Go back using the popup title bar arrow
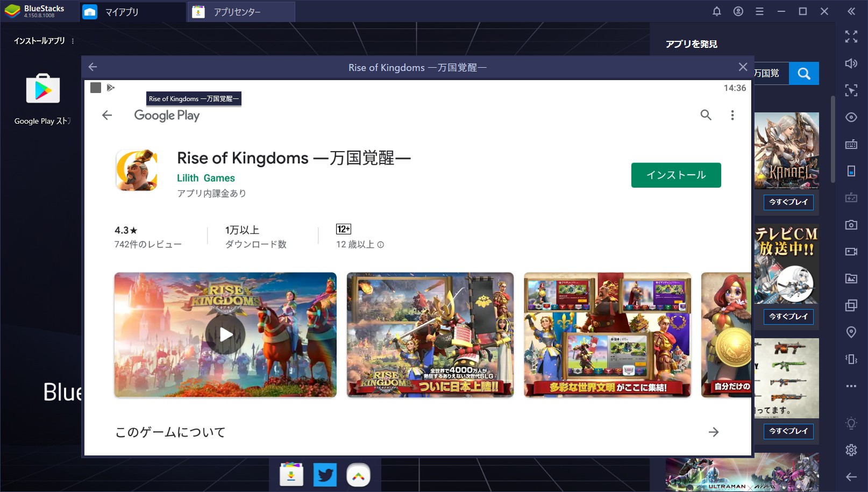 [x=93, y=67]
